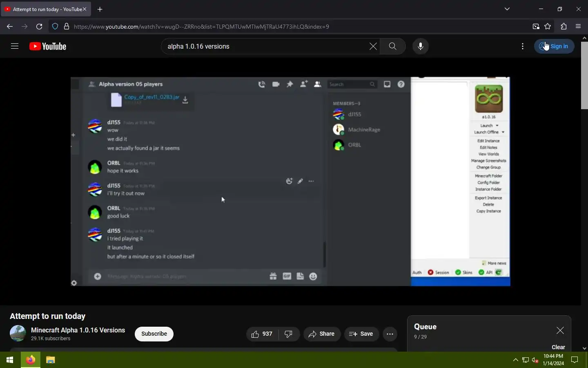Start voice search with the microphone
The image size is (588, 368).
[421, 46]
